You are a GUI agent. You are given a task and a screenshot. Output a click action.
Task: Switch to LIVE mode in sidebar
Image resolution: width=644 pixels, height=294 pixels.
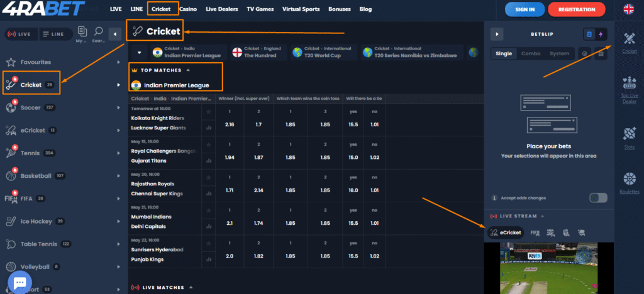(x=21, y=35)
